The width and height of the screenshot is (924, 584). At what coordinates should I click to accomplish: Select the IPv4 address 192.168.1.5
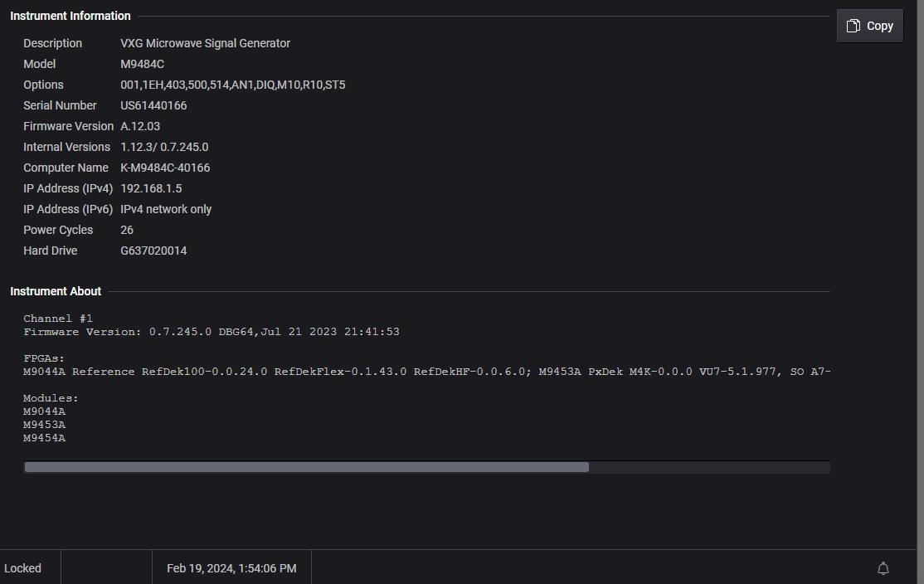click(x=151, y=188)
